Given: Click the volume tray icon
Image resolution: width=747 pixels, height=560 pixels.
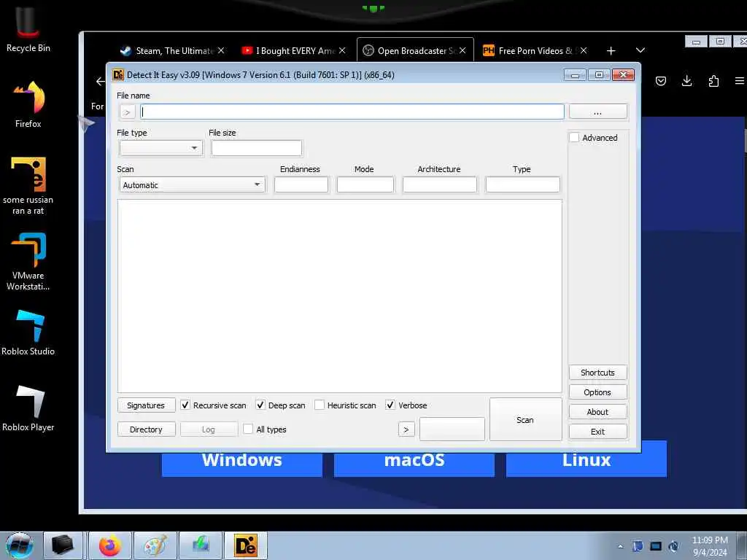Looking at the screenshot, I should (673, 546).
